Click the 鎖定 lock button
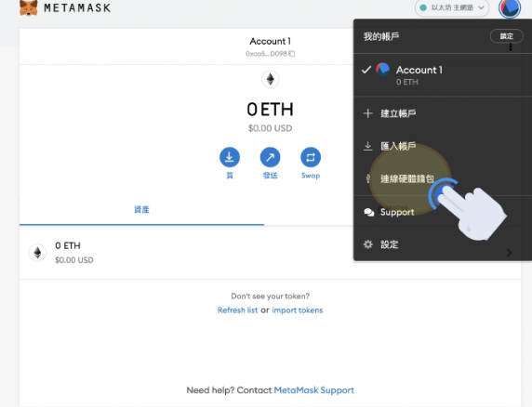Viewport: 532px width, 407px height. pyautogui.click(x=506, y=36)
